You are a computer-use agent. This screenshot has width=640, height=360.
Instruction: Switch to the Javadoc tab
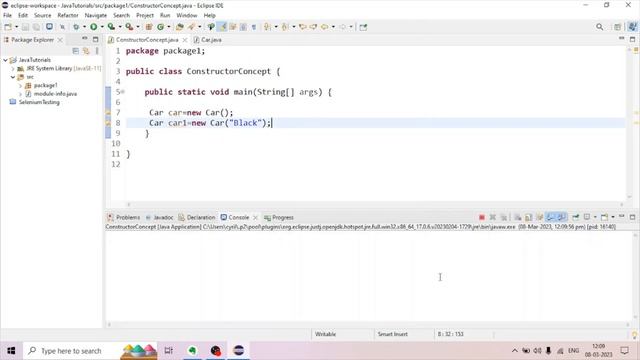pos(160,218)
